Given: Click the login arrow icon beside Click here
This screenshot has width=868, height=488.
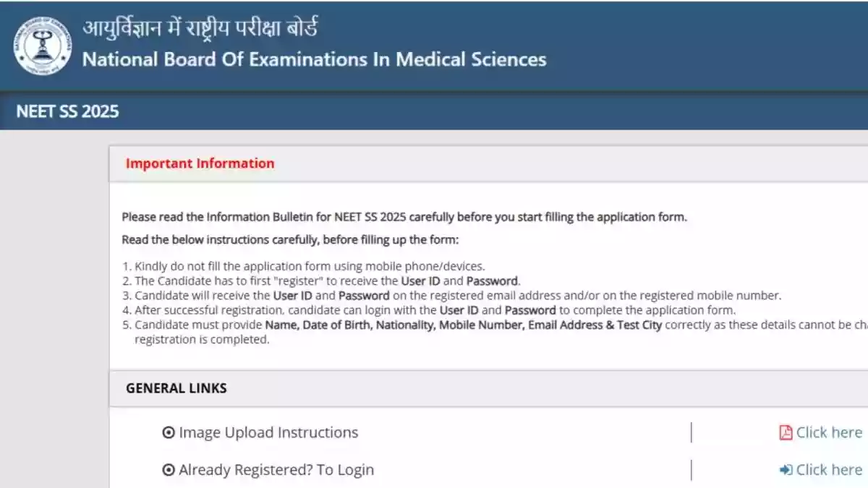Looking at the screenshot, I should pyautogui.click(x=785, y=469).
